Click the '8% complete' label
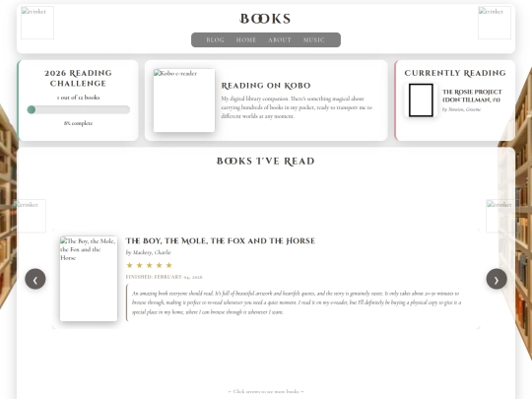 pos(79,123)
